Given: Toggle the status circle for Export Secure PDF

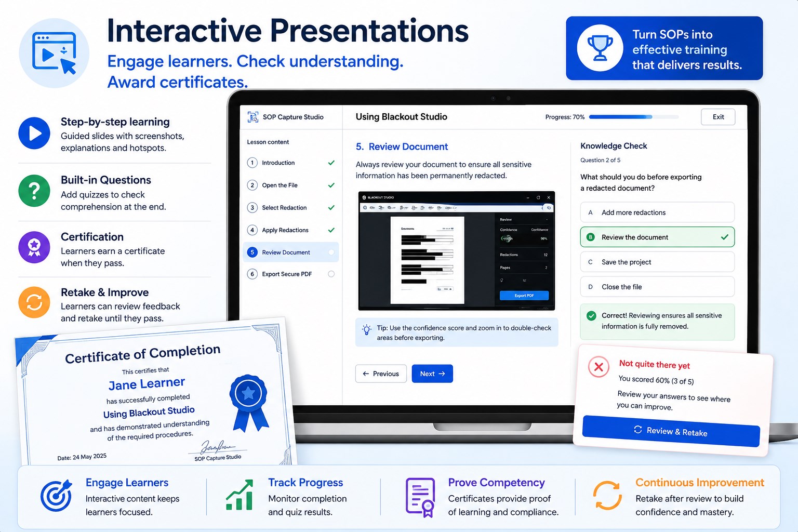Looking at the screenshot, I should click(331, 274).
